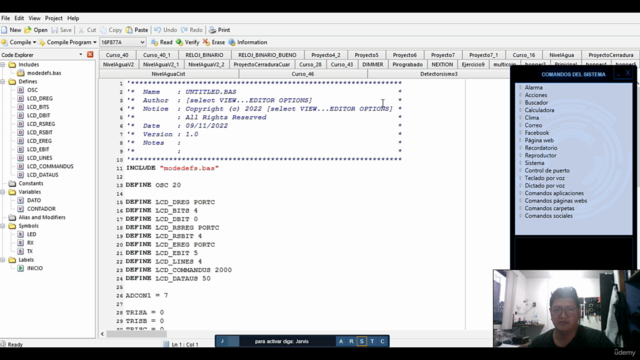The height and width of the screenshot is (360, 640).
Task: Select the OSC define item
Action: 32,90
